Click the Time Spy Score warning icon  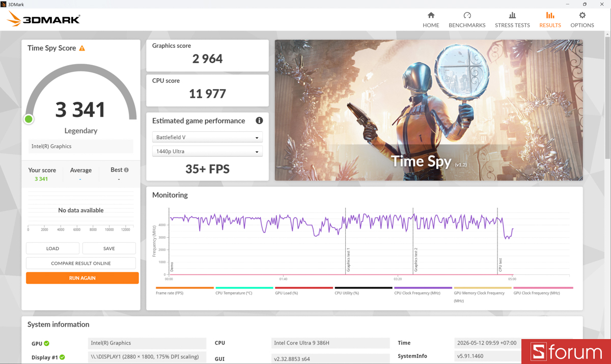coord(82,48)
